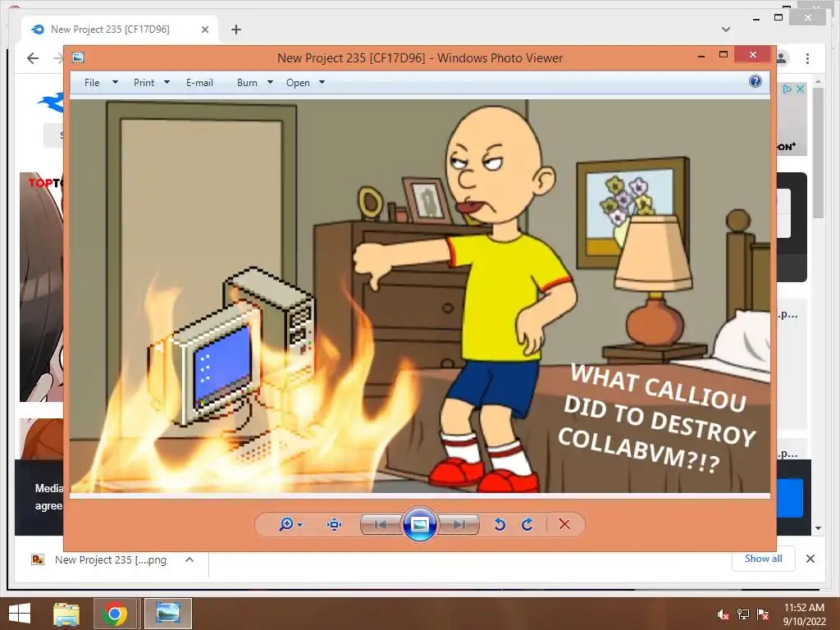Click the fit to window (actual size) icon
The height and width of the screenshot is (630, 840).
tap(335, 524)
